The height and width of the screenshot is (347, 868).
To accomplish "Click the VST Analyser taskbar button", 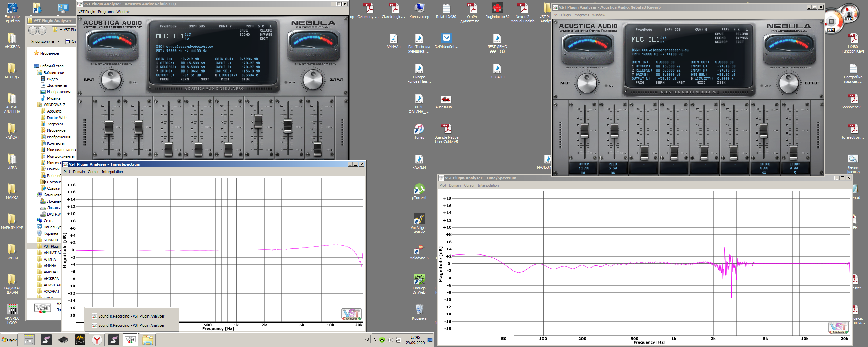I will (x=131, y=340).
